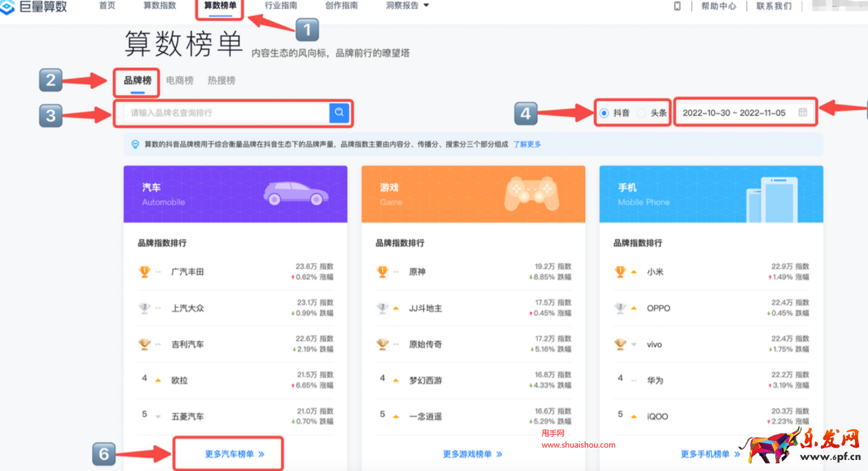Select brand vivo
The image size is (868, 471).
click(655, 344)
